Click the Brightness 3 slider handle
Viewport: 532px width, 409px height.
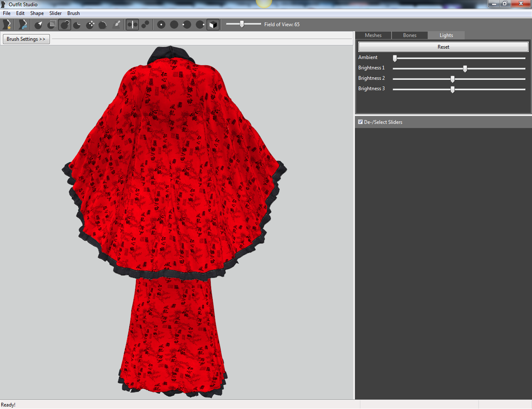click(453, 89)
